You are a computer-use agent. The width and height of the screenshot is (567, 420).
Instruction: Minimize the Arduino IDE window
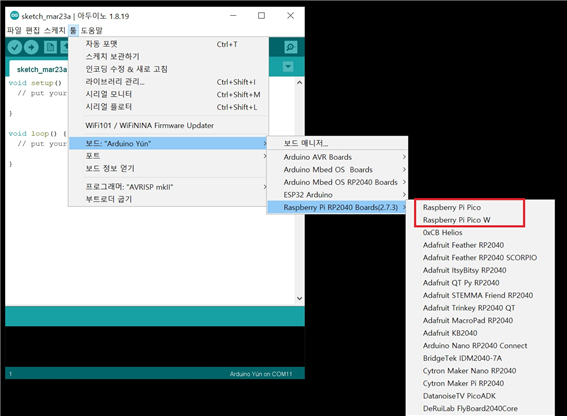233,16
